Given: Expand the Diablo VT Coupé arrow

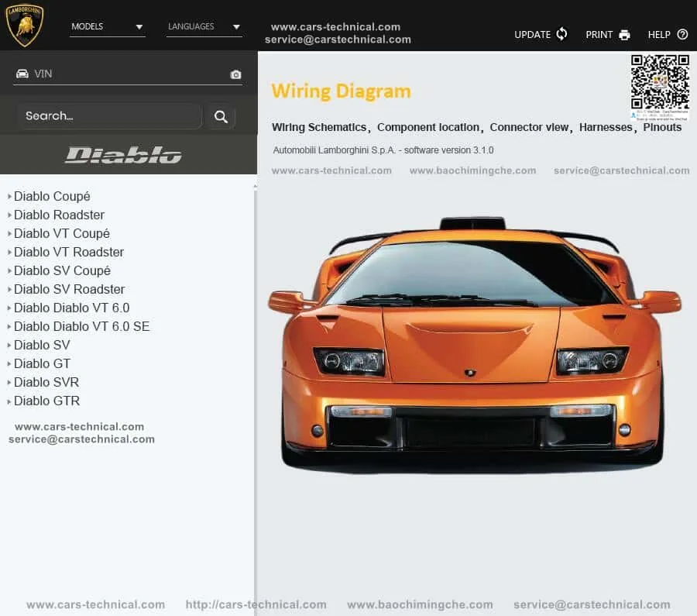Looking at the screenshot, I should point(9,233).
